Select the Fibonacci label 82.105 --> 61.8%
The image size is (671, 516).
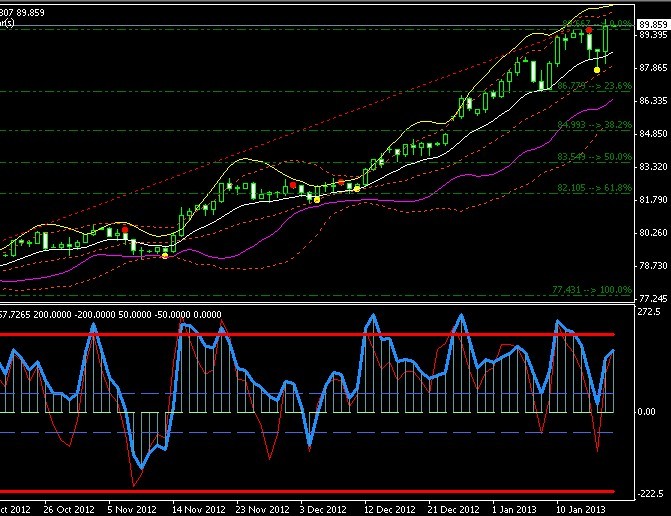tap(594, 187)
